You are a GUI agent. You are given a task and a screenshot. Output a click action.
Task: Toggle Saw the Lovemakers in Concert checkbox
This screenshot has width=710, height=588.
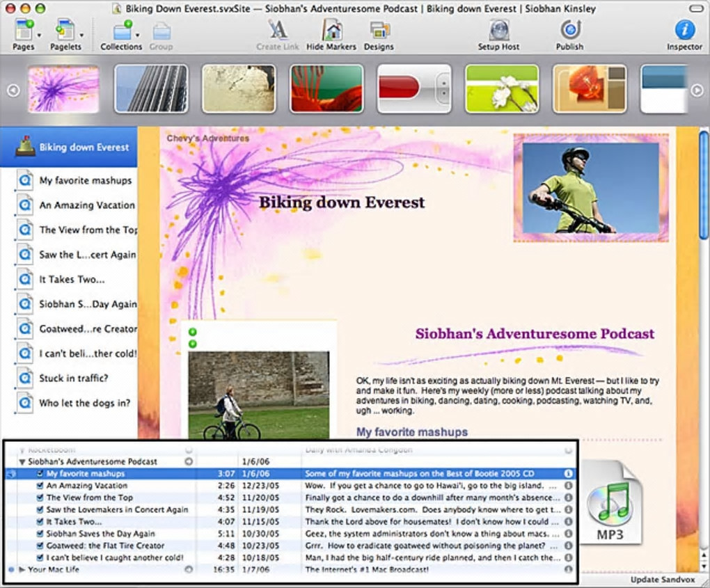click(40, 509)
